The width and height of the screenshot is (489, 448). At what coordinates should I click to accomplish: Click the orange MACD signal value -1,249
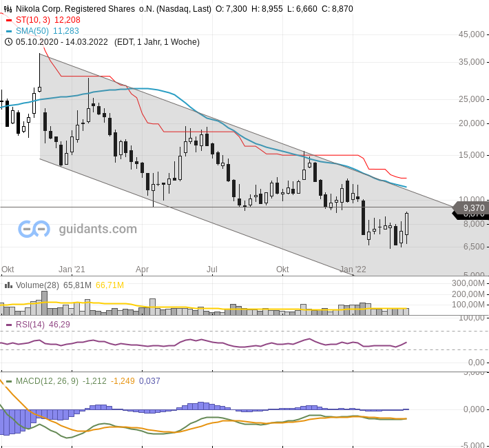click(123, 381)
